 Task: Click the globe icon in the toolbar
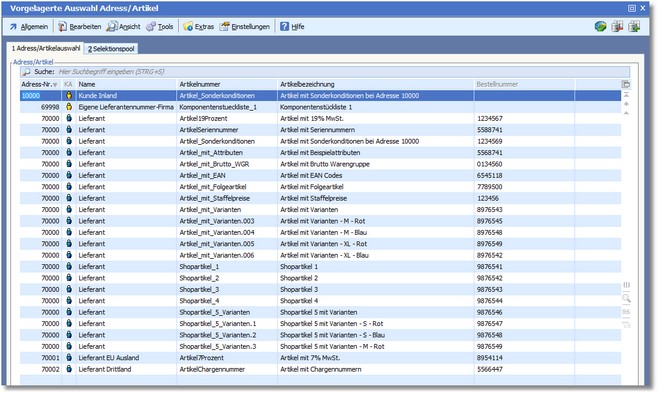[x=601, y=26]
